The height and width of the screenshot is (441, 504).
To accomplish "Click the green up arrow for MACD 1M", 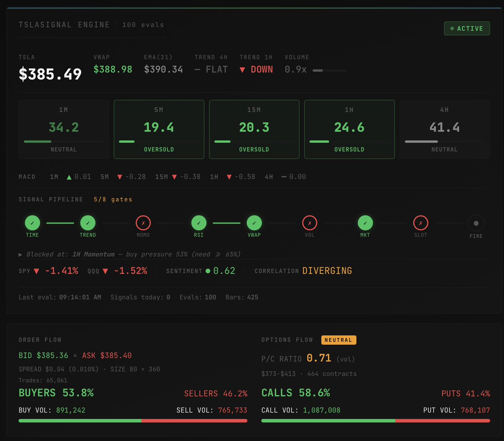I will 69,177.
